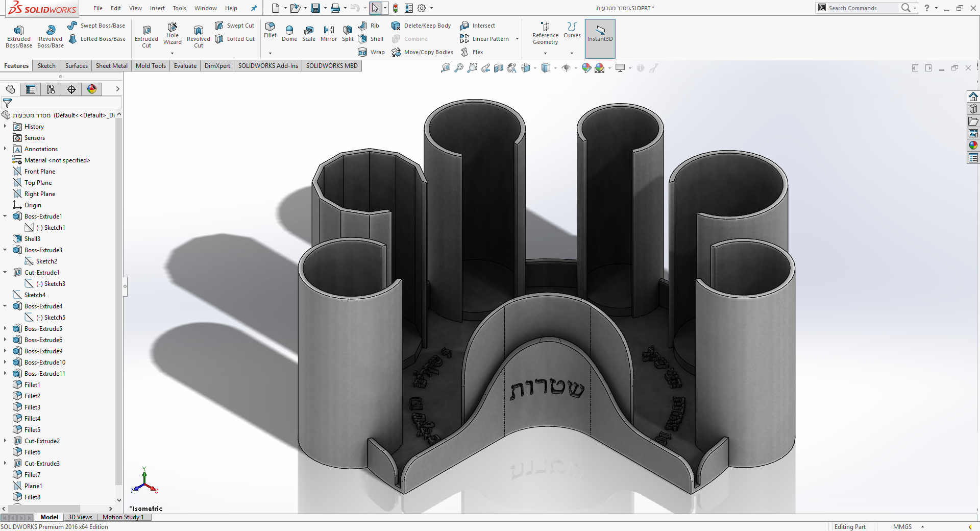This screenshot has height=531, width=980.
Task: Select the Move/Copy Bodies tool
Action: click(x=423, y=52)
